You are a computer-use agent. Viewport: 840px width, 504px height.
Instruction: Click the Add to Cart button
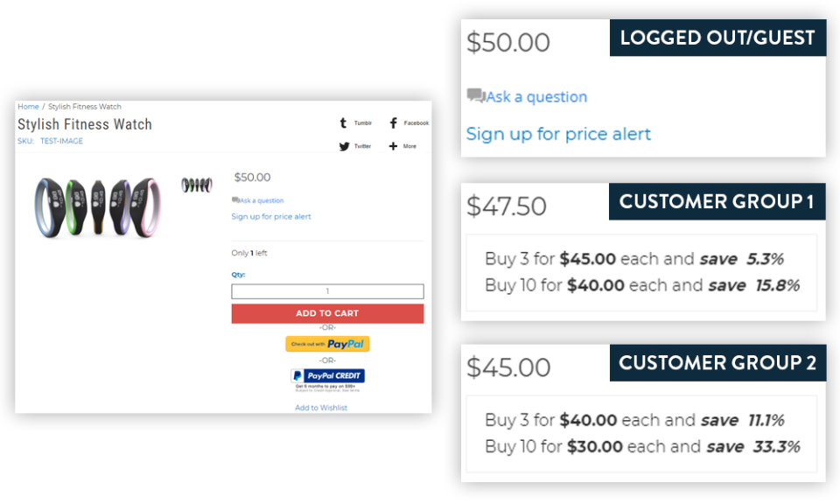pyautogui.click(x=327, y=313)
